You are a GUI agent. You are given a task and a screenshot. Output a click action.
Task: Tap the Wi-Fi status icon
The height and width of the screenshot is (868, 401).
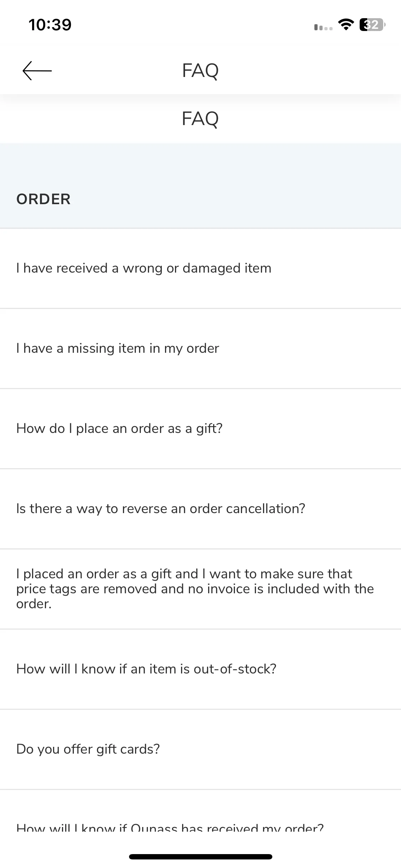[346, 25]
